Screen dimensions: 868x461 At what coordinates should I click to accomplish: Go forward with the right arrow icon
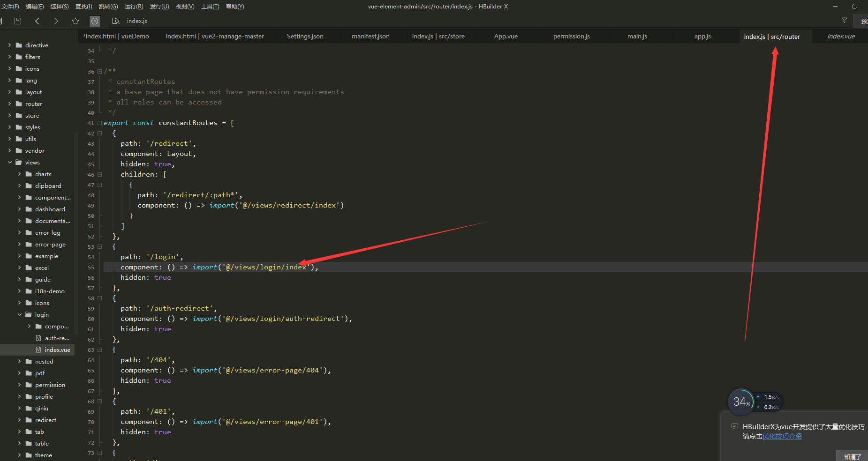(x=56, y=21)
